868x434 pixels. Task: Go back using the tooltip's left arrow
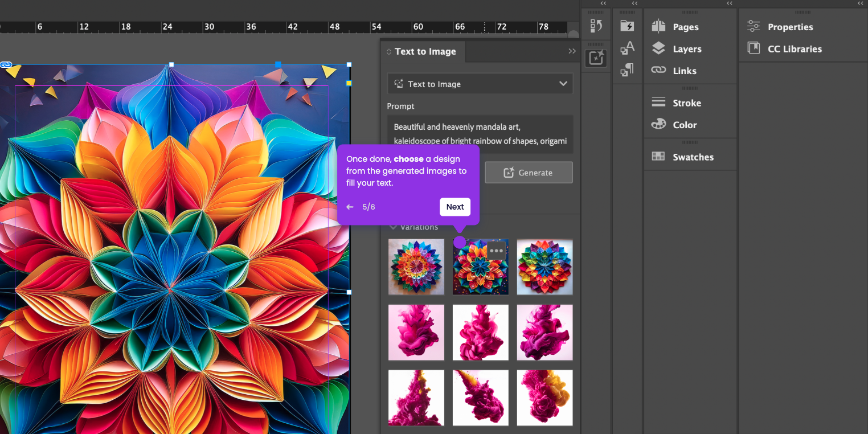tap(350, 207)
